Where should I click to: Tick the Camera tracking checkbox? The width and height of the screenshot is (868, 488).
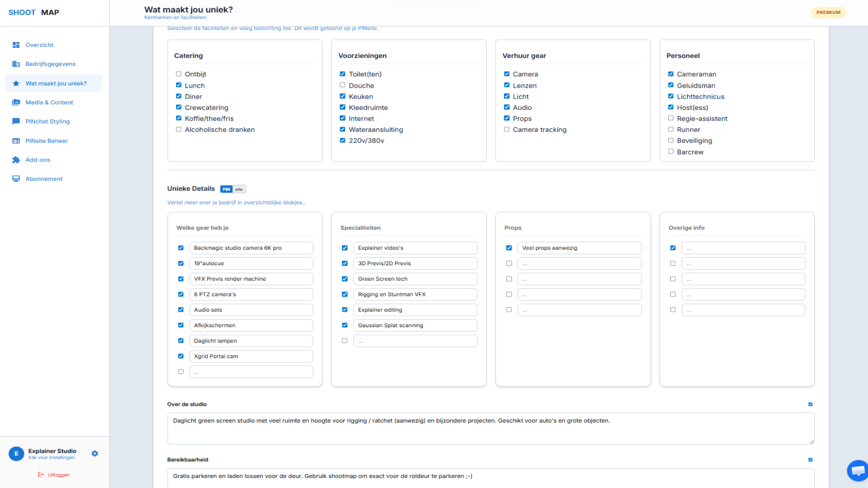pos(506,129)
